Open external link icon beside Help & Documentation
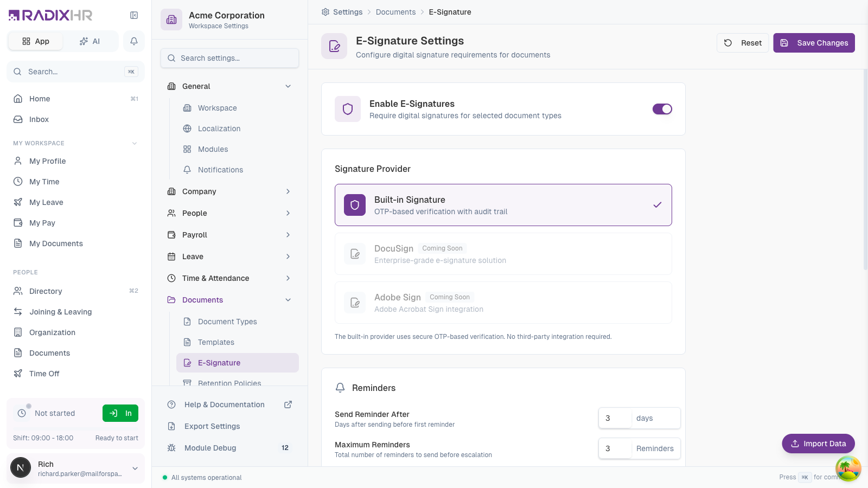 click(288, 404)
